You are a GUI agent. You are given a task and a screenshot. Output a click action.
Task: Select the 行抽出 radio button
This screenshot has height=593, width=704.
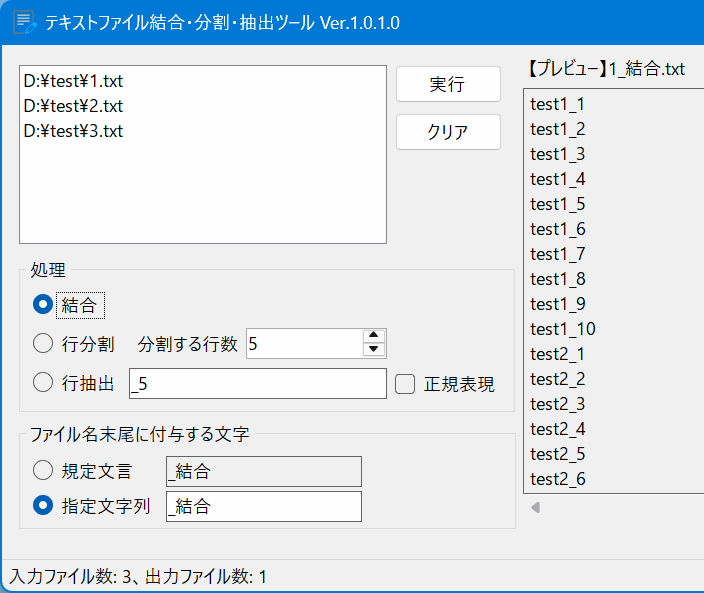click(x=43, y=383)
